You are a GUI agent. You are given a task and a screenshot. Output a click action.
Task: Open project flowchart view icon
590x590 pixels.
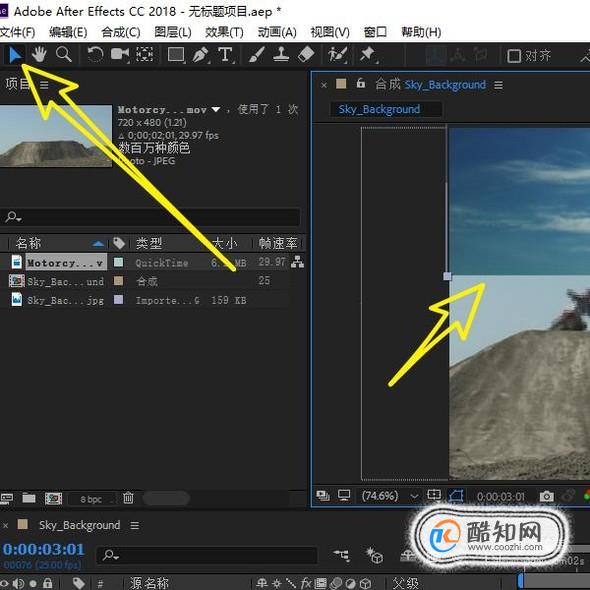(x=297, y=262)
